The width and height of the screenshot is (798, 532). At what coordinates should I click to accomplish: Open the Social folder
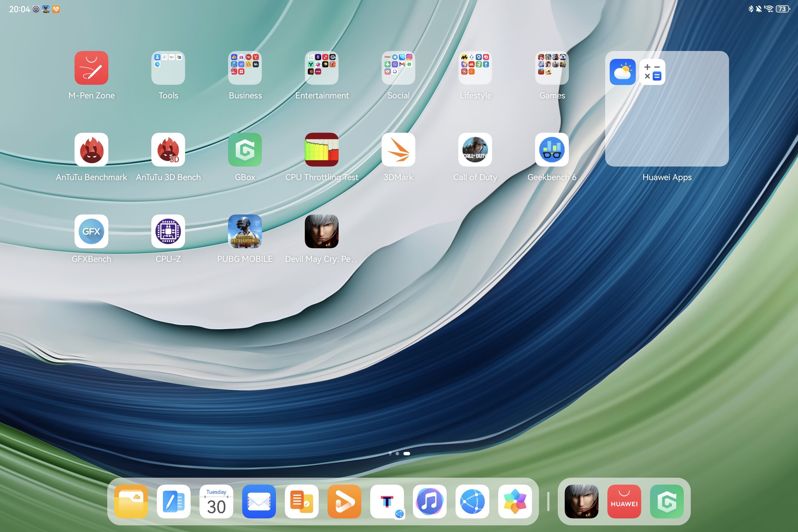[x=398, y=68]
